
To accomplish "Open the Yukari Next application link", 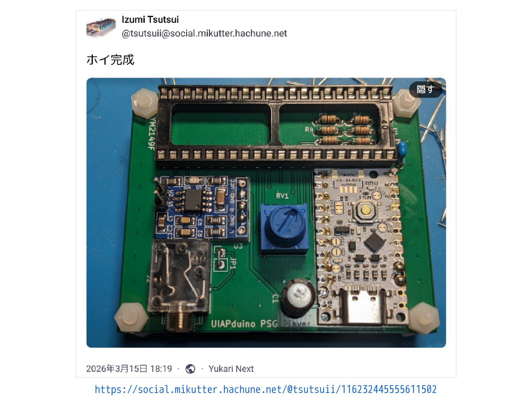I will [231, 369].
